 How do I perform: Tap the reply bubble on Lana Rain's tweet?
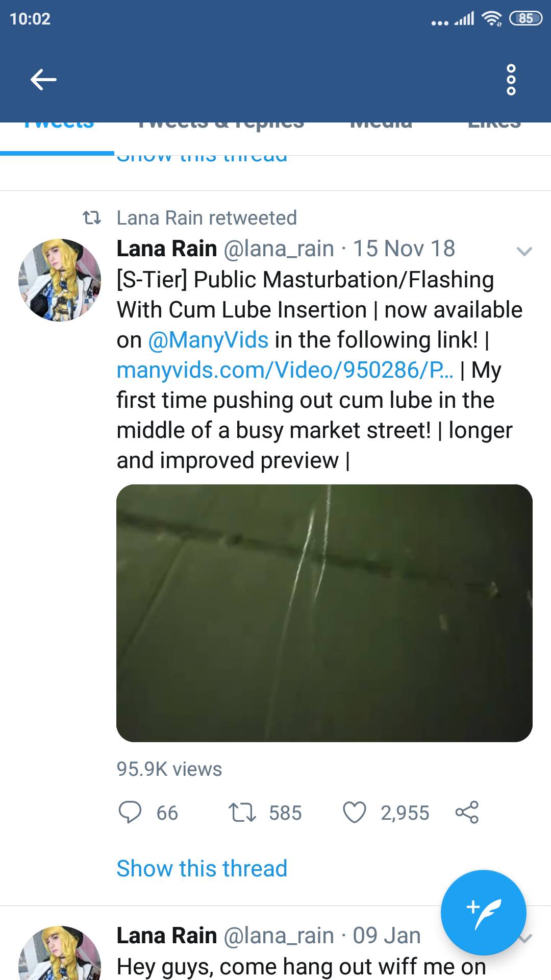(132, 813)
